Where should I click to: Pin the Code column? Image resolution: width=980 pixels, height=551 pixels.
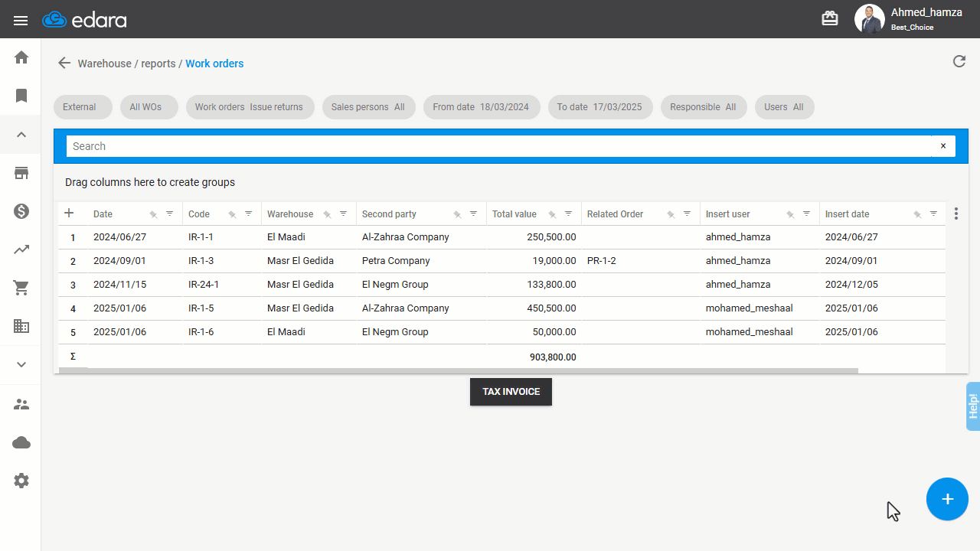click(x=232, y=214)
